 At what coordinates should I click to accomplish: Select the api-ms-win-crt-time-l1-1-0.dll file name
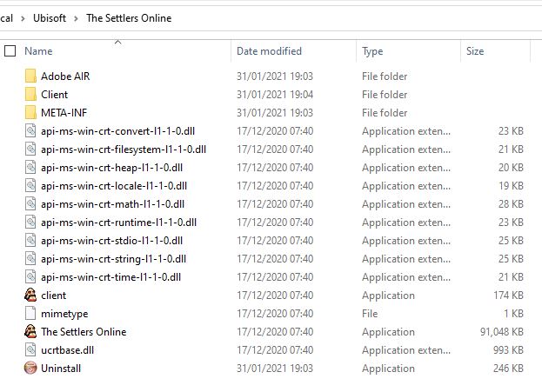110,277
